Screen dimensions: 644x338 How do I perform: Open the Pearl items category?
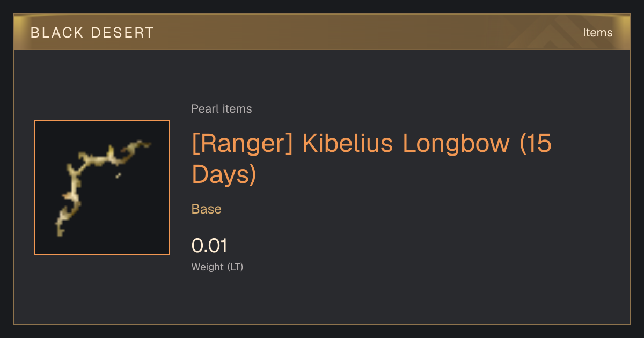[x=222, y=109]
